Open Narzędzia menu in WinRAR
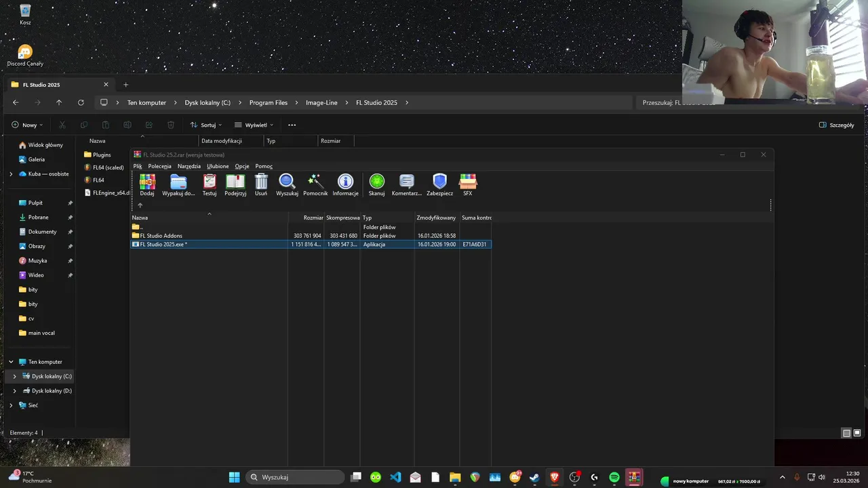 tap(189, 166)
